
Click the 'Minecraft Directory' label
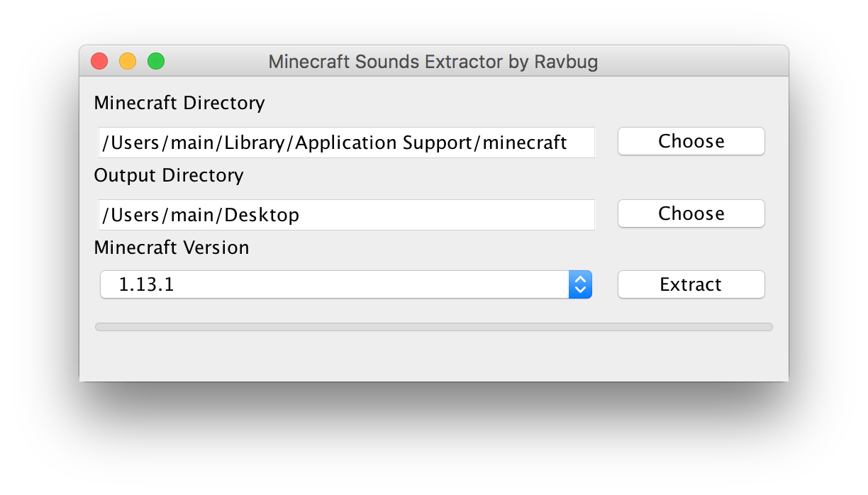pos(179,103)
